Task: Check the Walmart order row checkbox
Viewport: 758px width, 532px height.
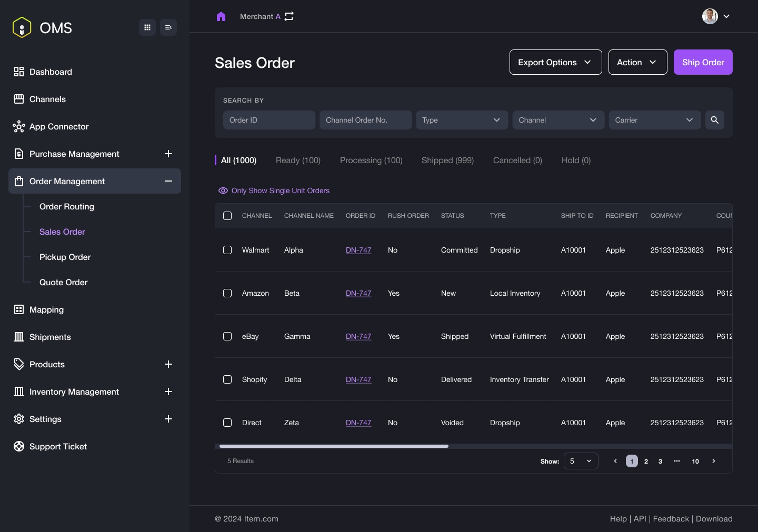Action: (x=227, y=250)
